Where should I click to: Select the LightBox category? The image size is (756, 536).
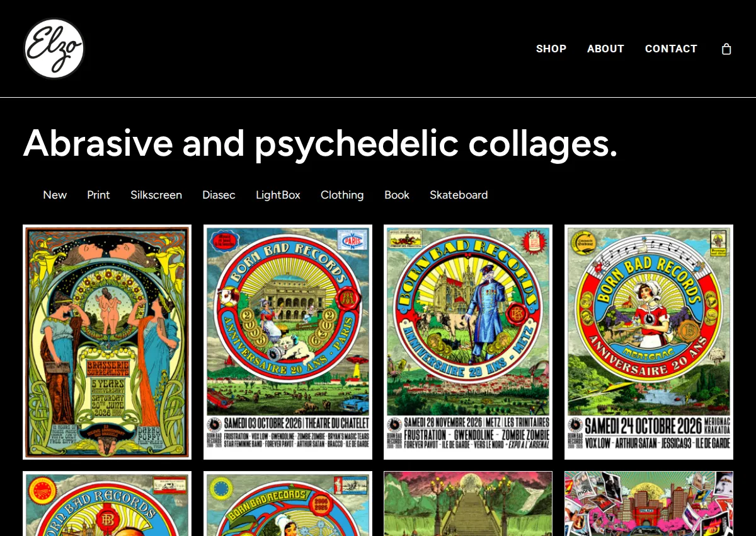278,195
